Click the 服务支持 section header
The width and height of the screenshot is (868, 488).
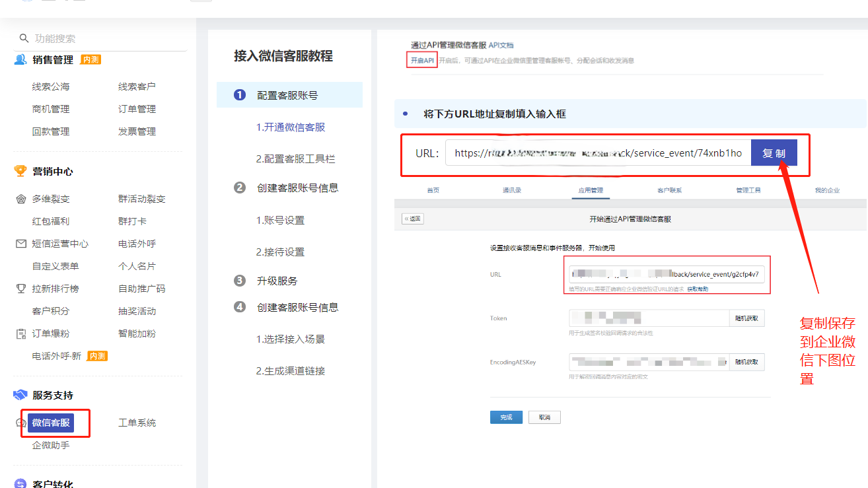53,395
